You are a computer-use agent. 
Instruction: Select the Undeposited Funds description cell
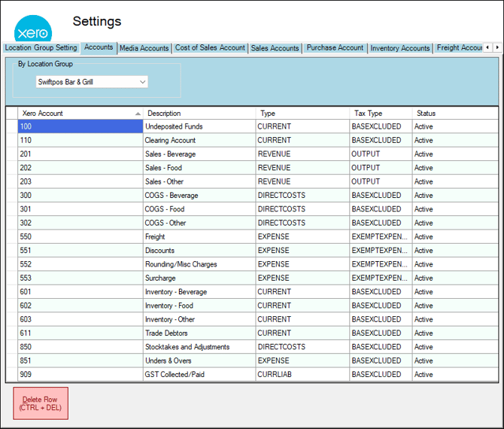(x=199, y=126)
